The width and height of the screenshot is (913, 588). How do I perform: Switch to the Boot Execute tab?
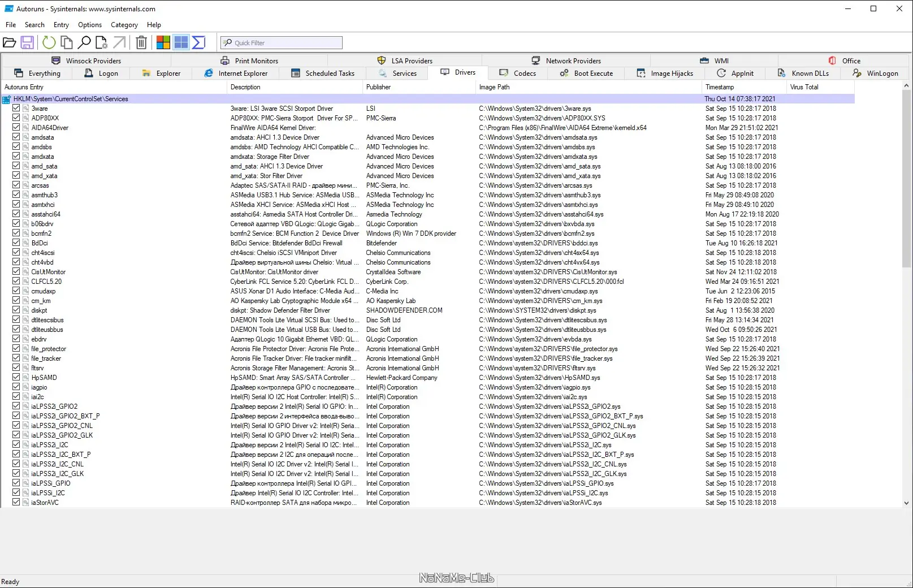click(586, 73)
